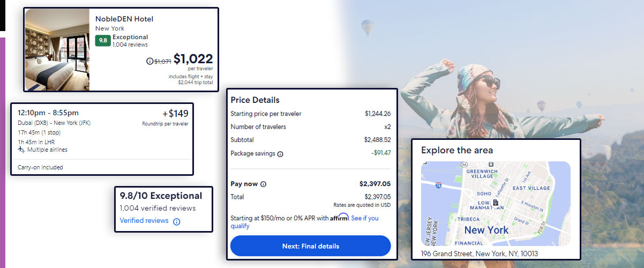Click the Multiple airlines plane icon
The height and width of the screenshot is (268, 644).
pyautogui.click(x=22, y=150)
